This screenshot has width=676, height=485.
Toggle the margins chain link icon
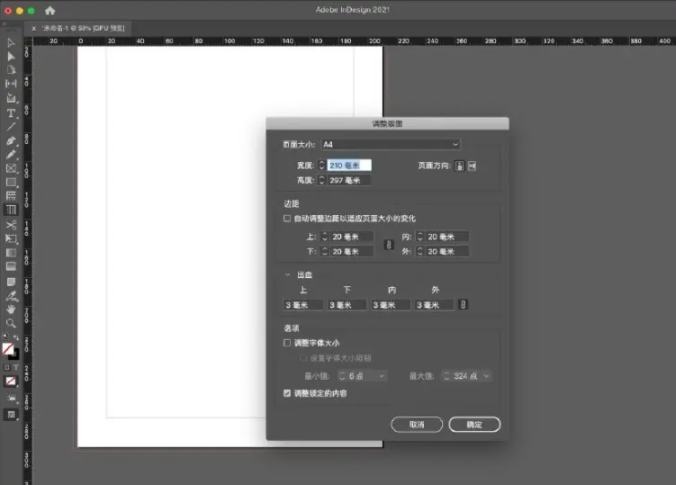point(388,244)
